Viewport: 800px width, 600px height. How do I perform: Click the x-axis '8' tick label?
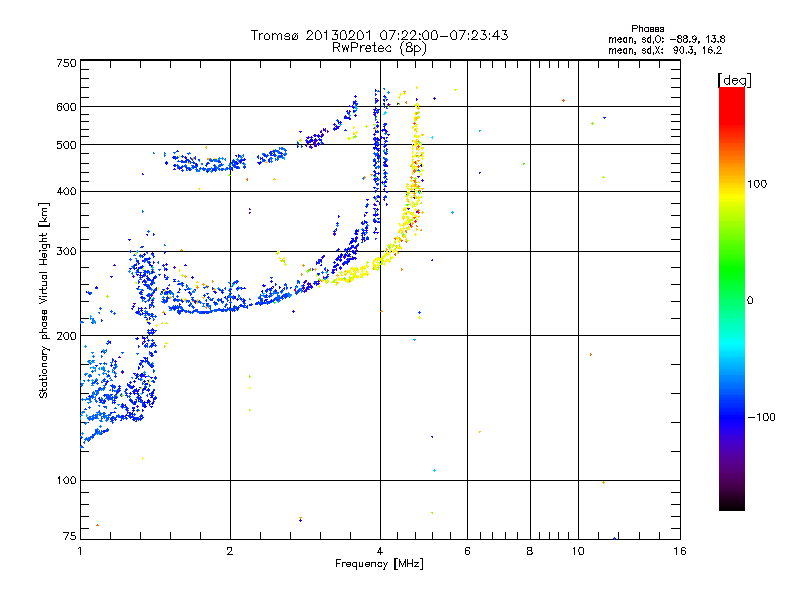click(x=530, y=551)
